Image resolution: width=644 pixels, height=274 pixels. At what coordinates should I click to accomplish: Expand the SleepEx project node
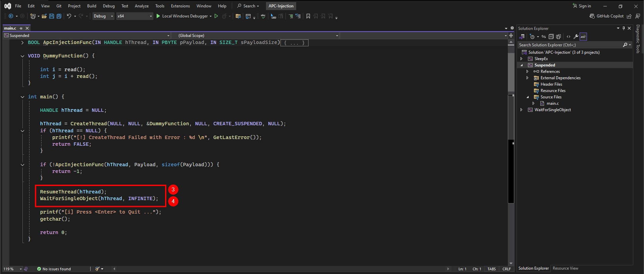521,59
